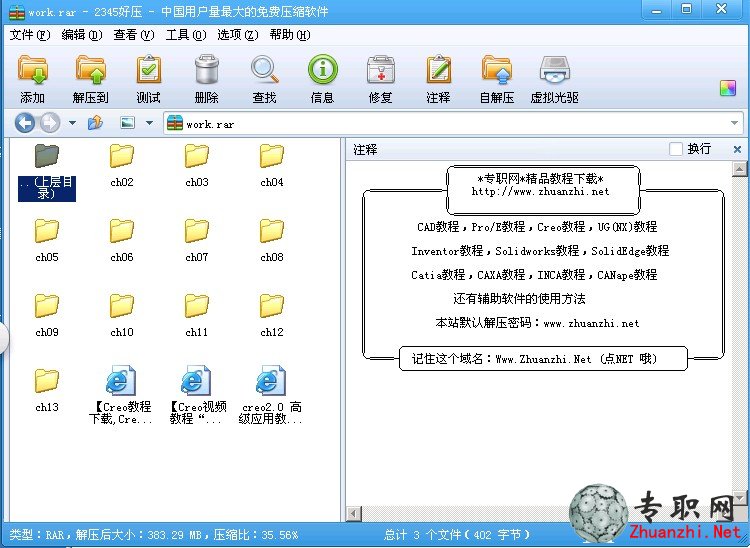Select the ch12 folder
The image size is (750, 548).
point(272,316)
